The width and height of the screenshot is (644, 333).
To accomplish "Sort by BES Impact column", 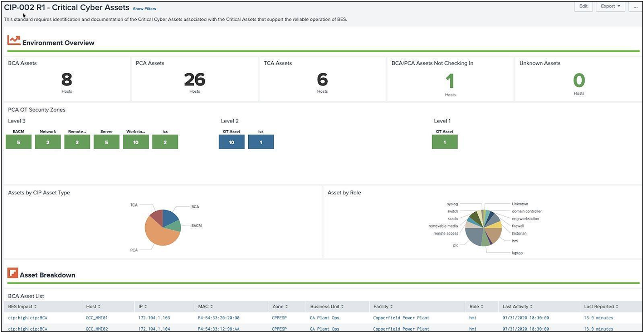I will 22,307.
